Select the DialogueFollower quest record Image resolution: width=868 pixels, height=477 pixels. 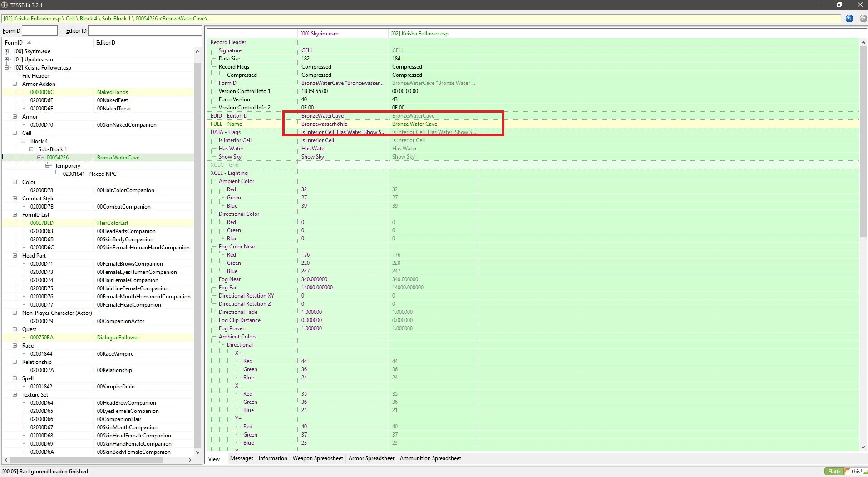[x=98, y=338]
